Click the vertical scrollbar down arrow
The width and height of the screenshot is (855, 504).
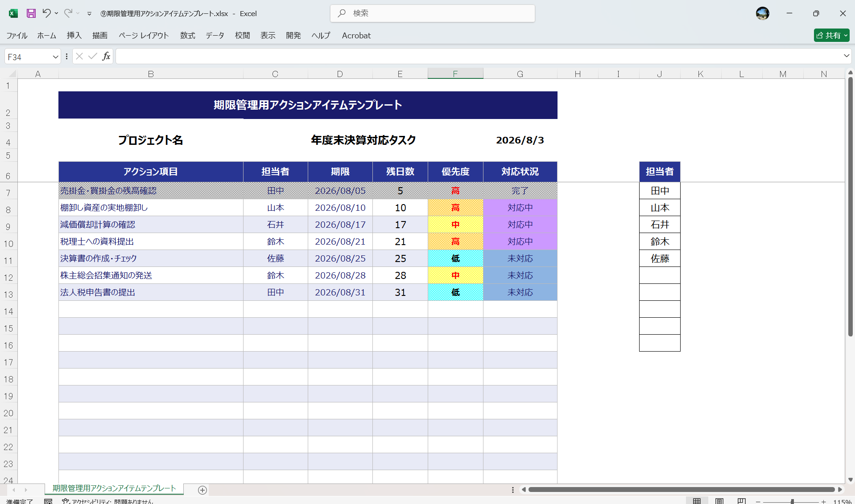[850, 479]
